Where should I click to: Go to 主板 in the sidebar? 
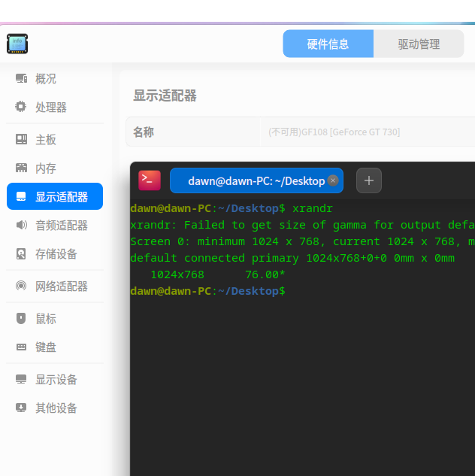(x=46, y=140)
